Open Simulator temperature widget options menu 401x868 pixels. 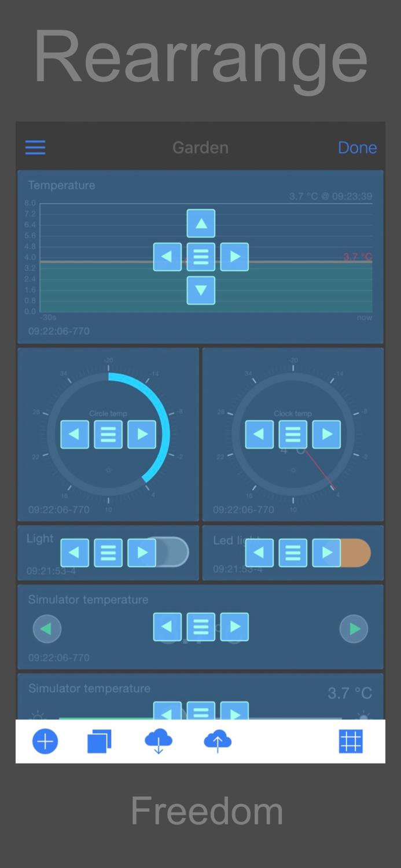click(x=201, y=627)
